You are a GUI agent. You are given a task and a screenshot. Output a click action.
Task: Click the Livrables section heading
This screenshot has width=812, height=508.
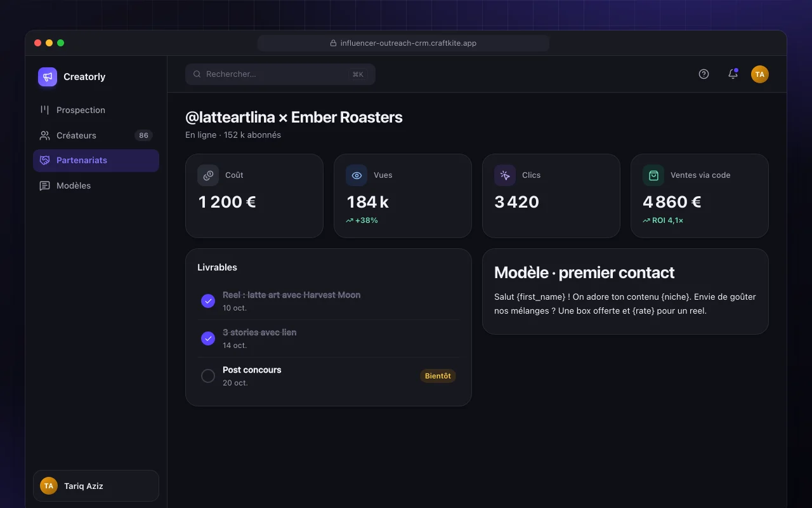coord(217,267)
